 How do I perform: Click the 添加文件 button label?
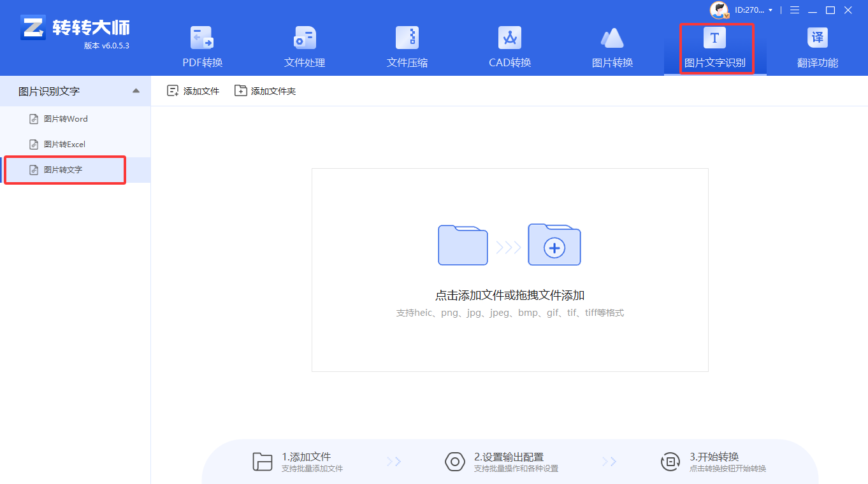(x=201, y=91)
